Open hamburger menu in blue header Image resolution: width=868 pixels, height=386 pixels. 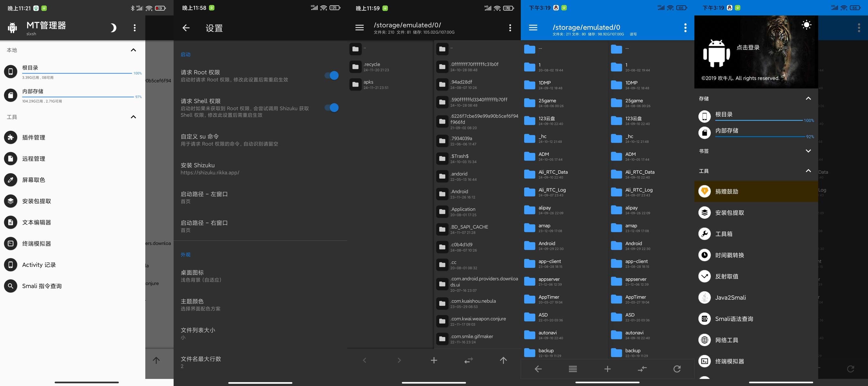(x=533, y=28)
